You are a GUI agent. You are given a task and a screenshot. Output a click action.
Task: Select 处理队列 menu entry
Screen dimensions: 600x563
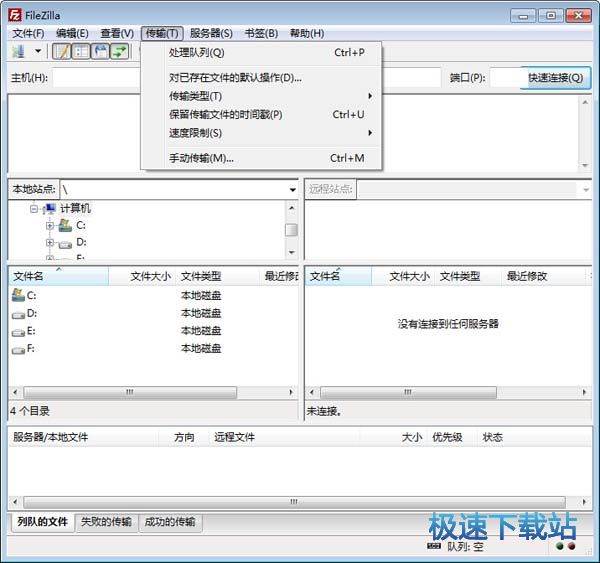[197, 52]
